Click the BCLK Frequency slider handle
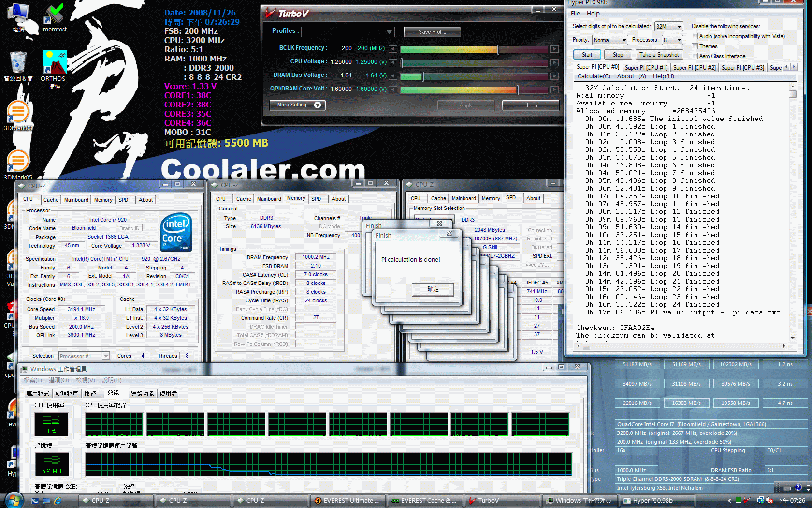The width and height of the screenshot is (812, 508). [498, 49]
